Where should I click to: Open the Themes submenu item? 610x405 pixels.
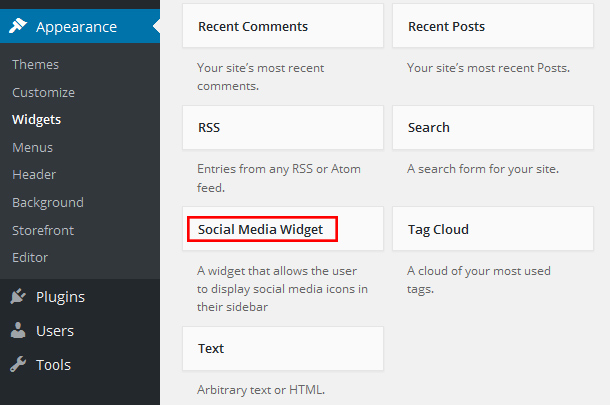(35, 65)
